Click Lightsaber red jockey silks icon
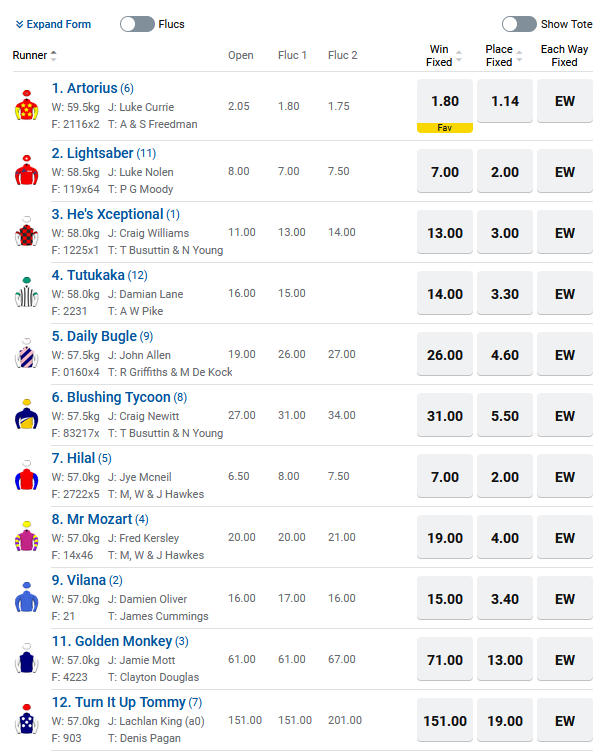The width and height of the screenshot is (602, 754). (x=26, y=171)
